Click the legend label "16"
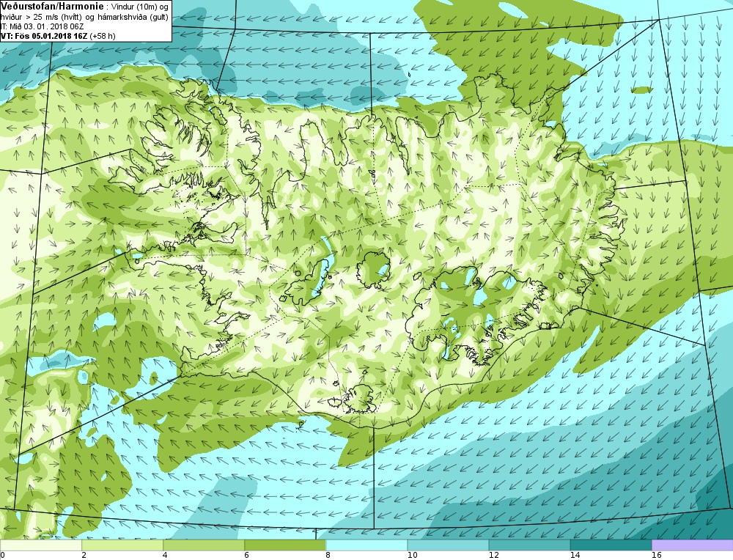Viewport: 733px width, 560px height. pyautogui.click(x=656, y=556)
